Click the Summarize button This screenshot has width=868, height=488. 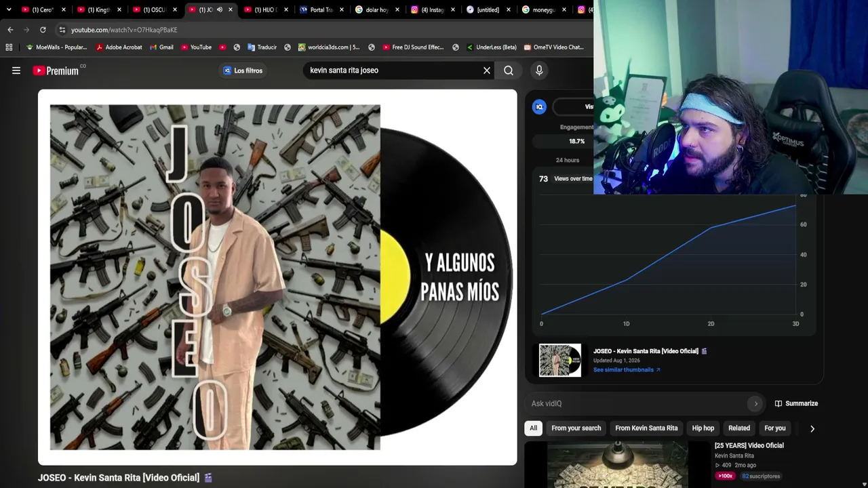click(x=796, y=404)
